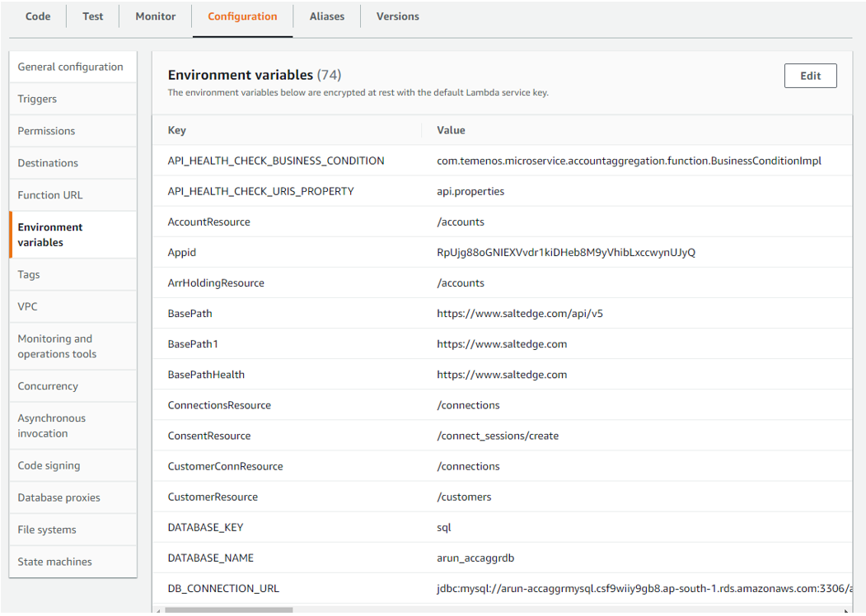Select Database proxies in the sidebar
Viewport: 866px width, 616px height.
[59, 498]
